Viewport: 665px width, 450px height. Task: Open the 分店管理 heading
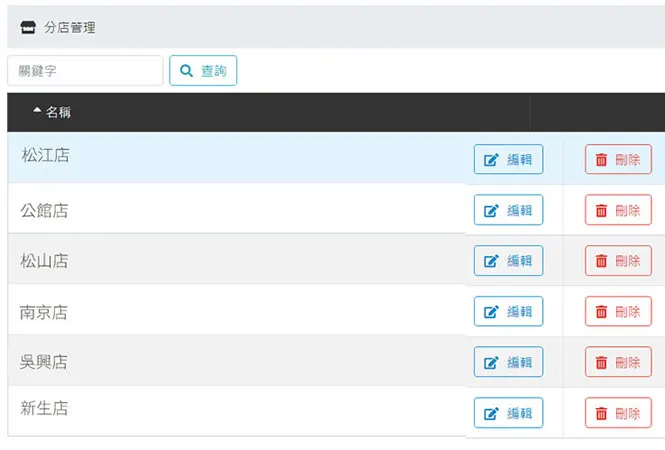point(70,28)
